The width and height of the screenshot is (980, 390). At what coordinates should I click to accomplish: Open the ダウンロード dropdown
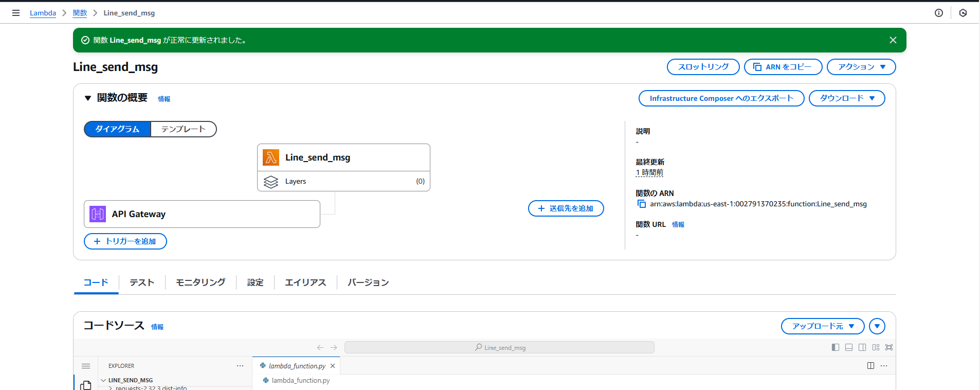tap(847, 98)
